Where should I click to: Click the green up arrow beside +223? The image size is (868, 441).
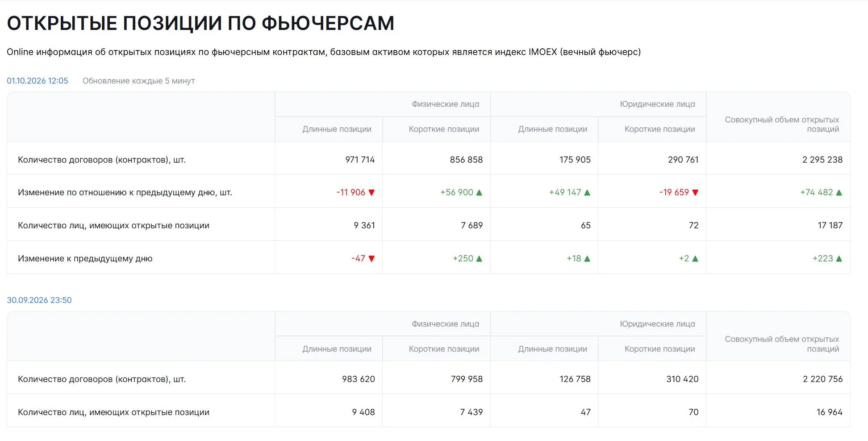point(839,259)
